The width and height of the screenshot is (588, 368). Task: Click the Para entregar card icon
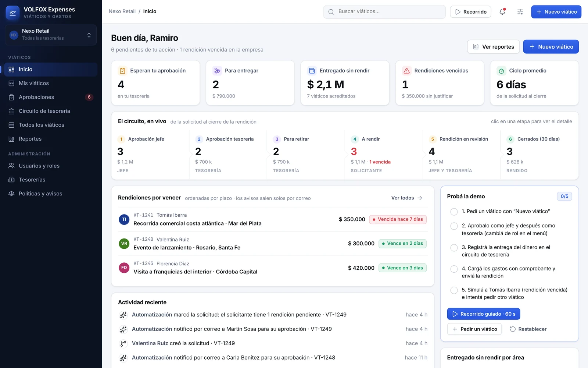[x=217, y=71]
